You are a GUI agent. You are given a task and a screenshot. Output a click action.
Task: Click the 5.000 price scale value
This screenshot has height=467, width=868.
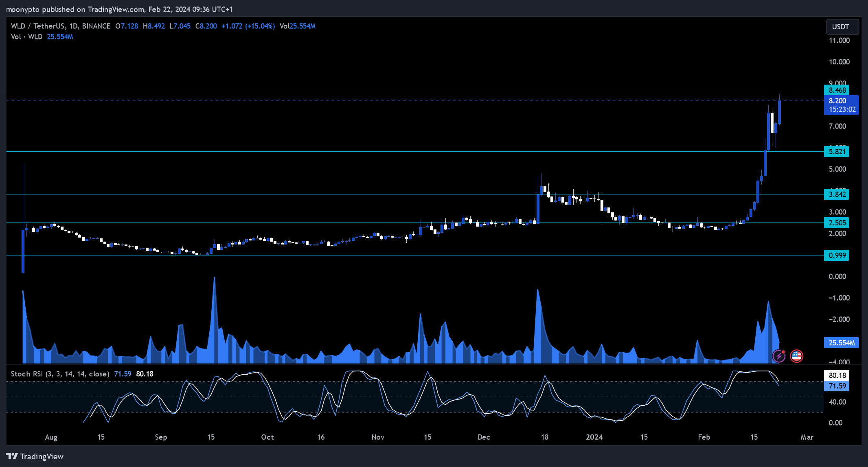tap(837, 169)
